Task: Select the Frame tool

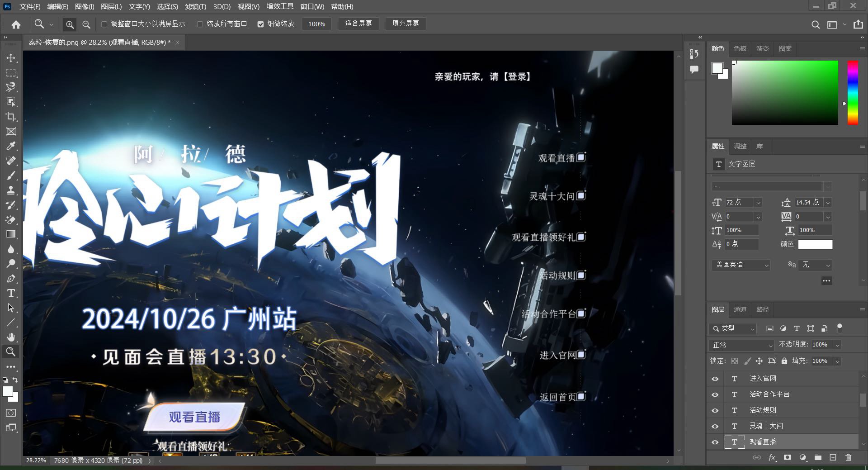Action: 11,132
